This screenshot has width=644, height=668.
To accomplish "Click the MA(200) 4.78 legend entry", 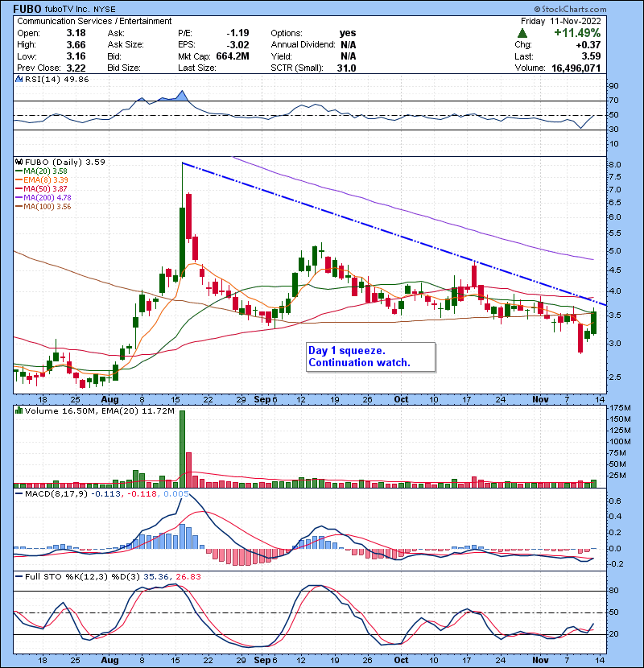I will pos(47,198).
